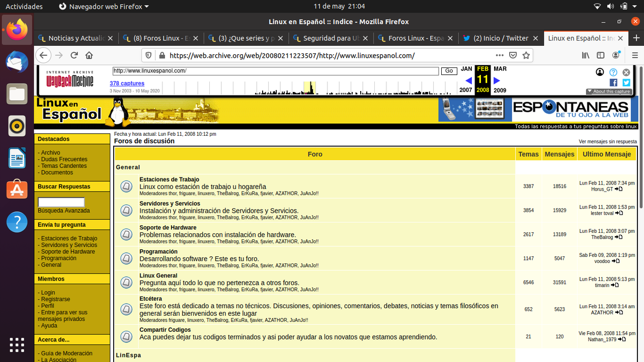The width and height of the screenshot is (644, 362).
Task: Click Dudas Frecuentes sidebar link
Action: [64, 159]
